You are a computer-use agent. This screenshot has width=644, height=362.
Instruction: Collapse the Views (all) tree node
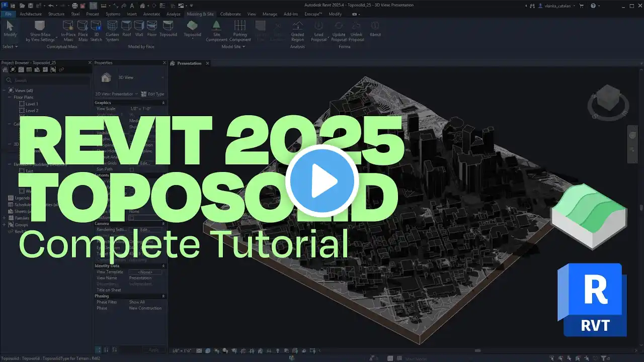click(4, 90)
